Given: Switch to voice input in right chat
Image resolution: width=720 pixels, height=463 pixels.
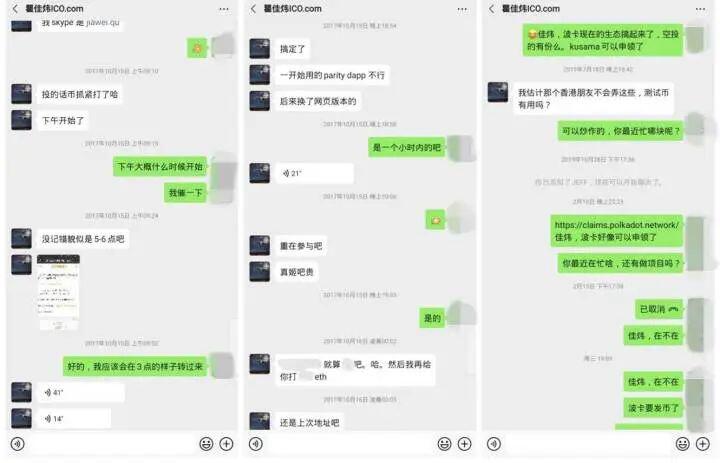Looking at the screenshot, I should 494,444.
